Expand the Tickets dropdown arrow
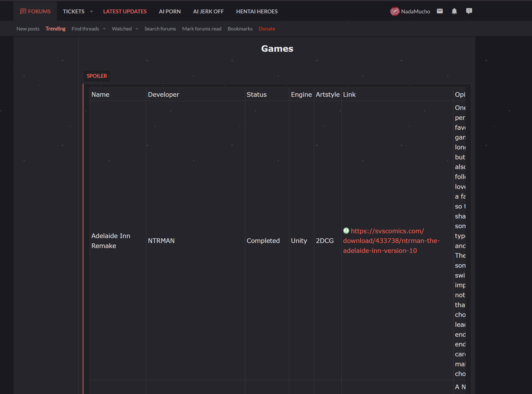 pos(92,12)
